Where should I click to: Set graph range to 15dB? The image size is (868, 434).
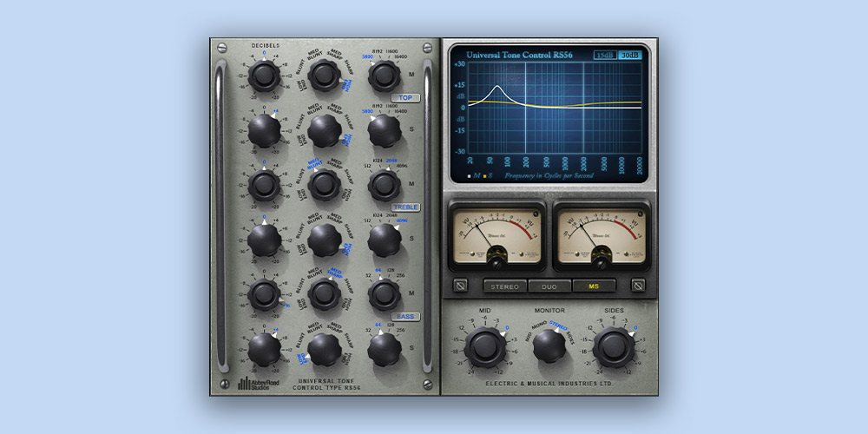tap(606, 55)
